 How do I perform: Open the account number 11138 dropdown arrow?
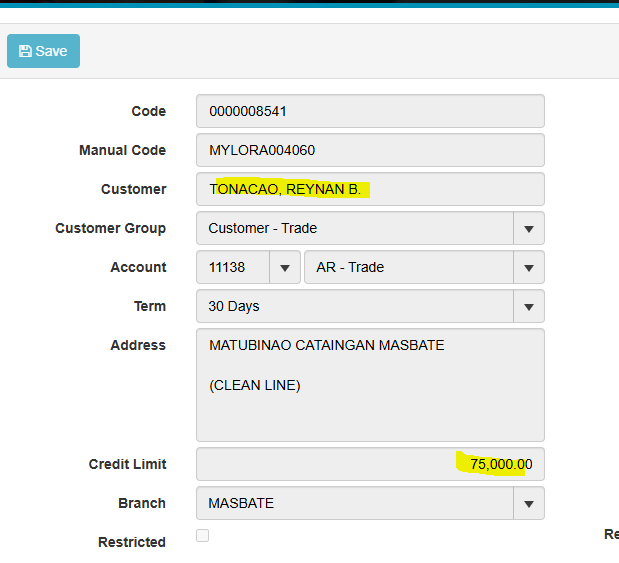point(285,268)
